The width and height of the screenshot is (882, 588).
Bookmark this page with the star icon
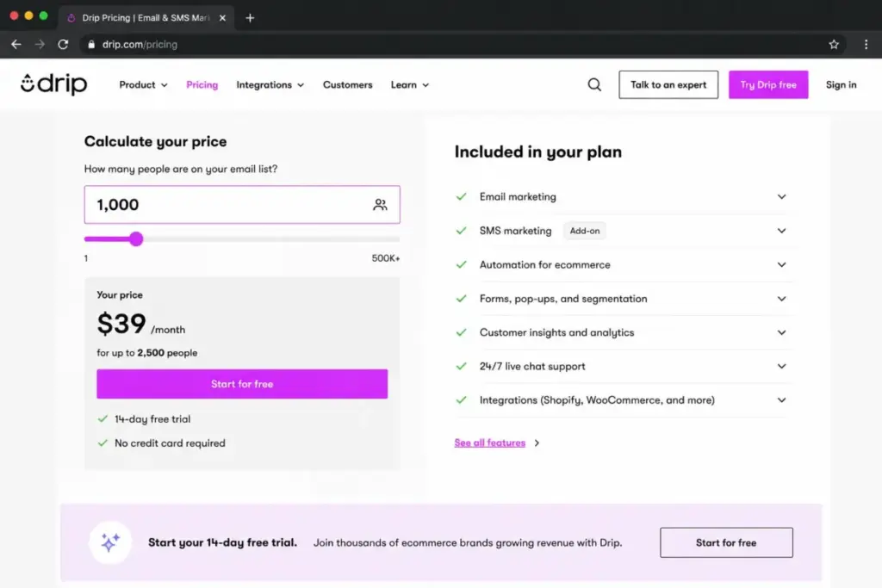(x=834, y=45)
